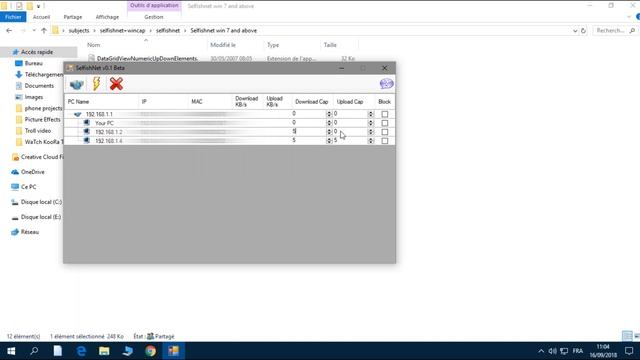Enable Block for 192.168.1.4
The width and height of the screenshot is (640, 360).
(x=384, y=141)
